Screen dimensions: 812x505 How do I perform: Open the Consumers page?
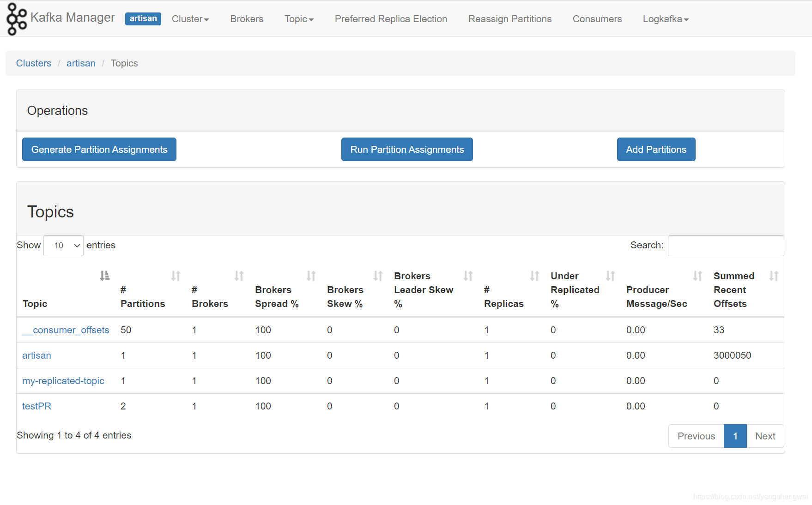coord(597,19)
